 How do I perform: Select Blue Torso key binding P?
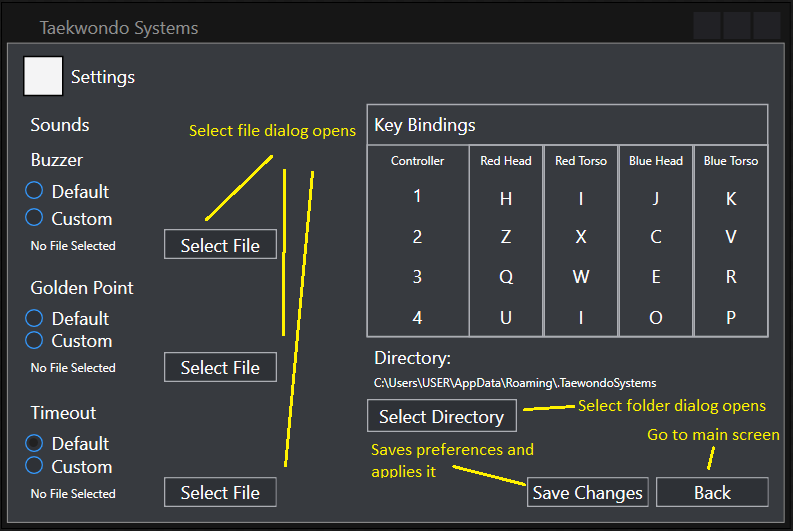tap(731, 318)
